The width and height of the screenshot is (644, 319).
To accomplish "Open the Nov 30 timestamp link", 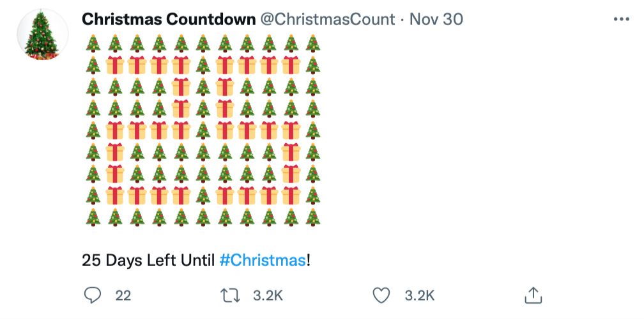I will [436, 19].
